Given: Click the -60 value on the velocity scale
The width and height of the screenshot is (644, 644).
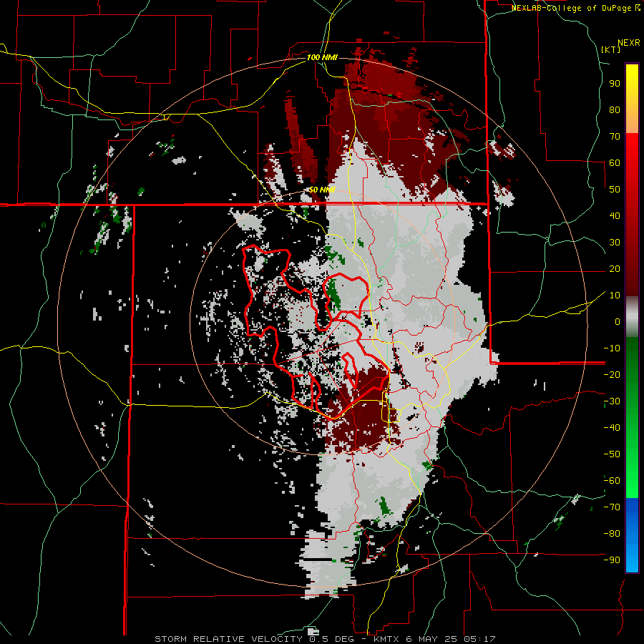Looking at the screenshot, I should click(612, 481).
